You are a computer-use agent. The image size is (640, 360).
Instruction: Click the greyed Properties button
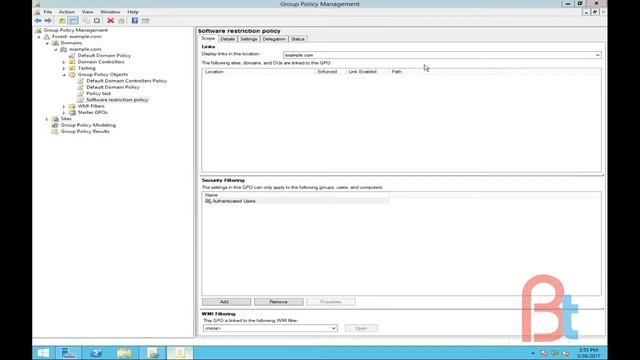click(x=331, y=302)
